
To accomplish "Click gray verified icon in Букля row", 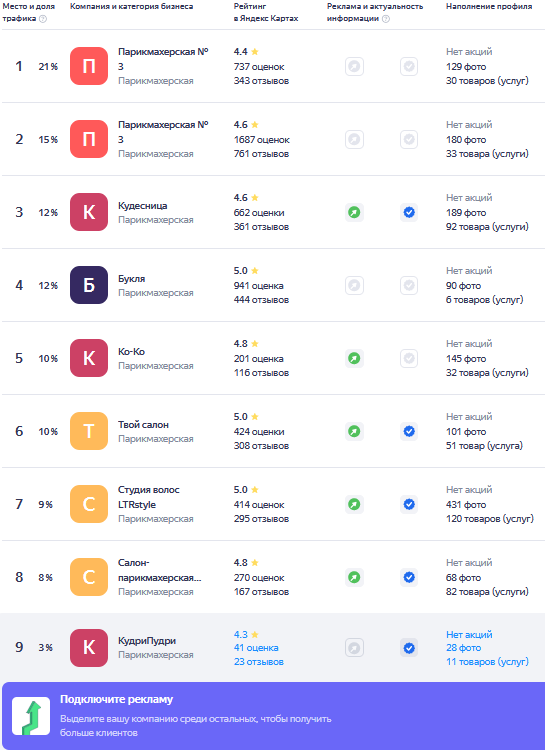I will 409,286.
